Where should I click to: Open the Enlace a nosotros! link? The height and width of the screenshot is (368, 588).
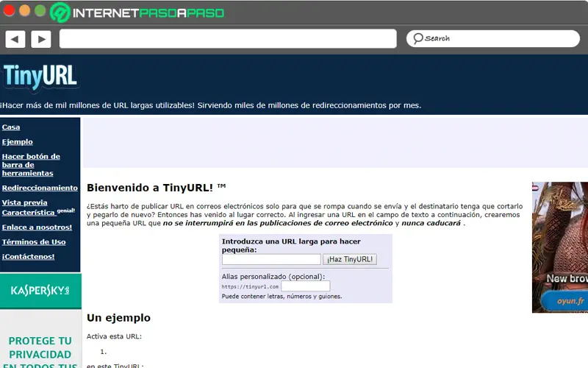pyautogui.click(x=37, y=227)
